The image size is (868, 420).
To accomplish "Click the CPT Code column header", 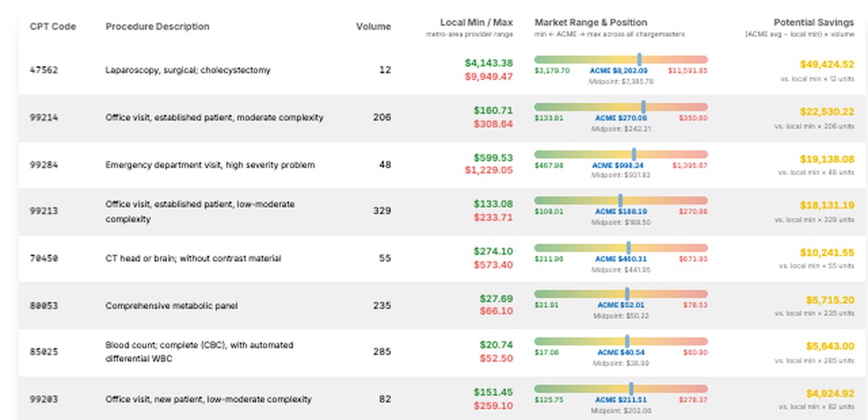I will [53, 26].
